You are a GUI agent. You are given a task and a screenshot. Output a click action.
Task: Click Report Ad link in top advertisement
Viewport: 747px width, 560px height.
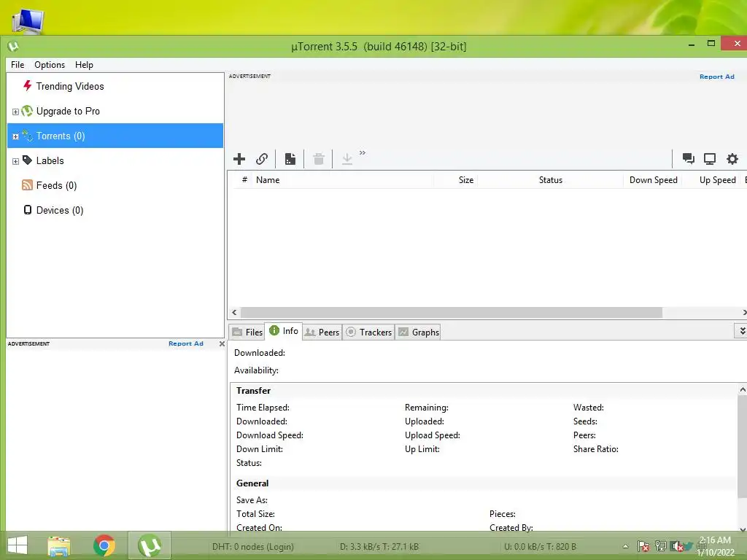716,77
